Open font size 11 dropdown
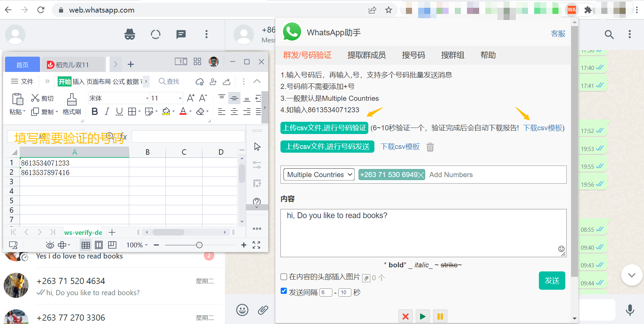Screen dimensions: 644x324 180,98
